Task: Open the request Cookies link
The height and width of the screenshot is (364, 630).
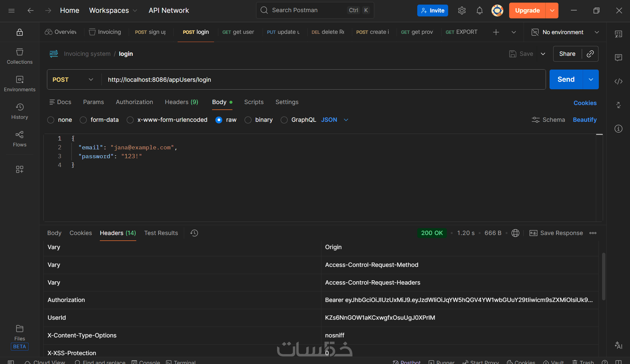Action: [x=585, y=103]
